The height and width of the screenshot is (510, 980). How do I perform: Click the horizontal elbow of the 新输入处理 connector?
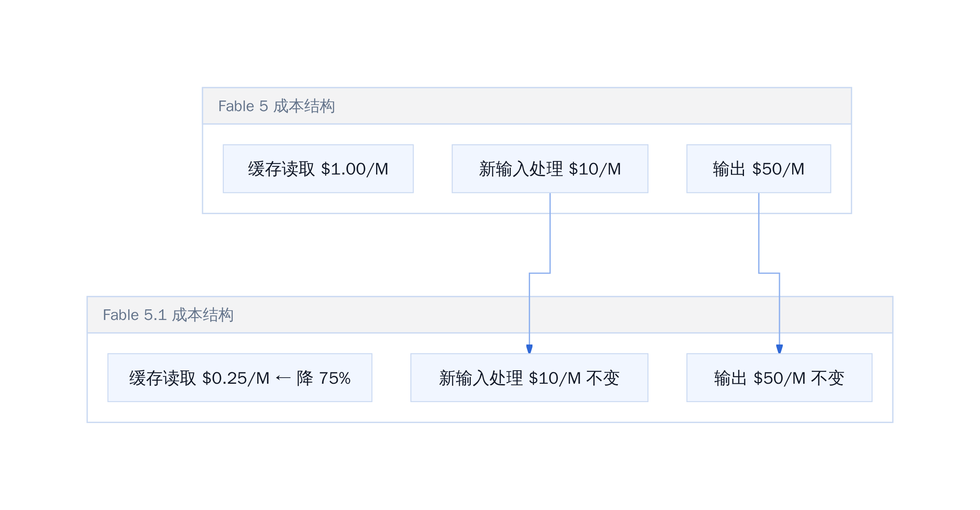pyautogui.click(x=539, y=273)
